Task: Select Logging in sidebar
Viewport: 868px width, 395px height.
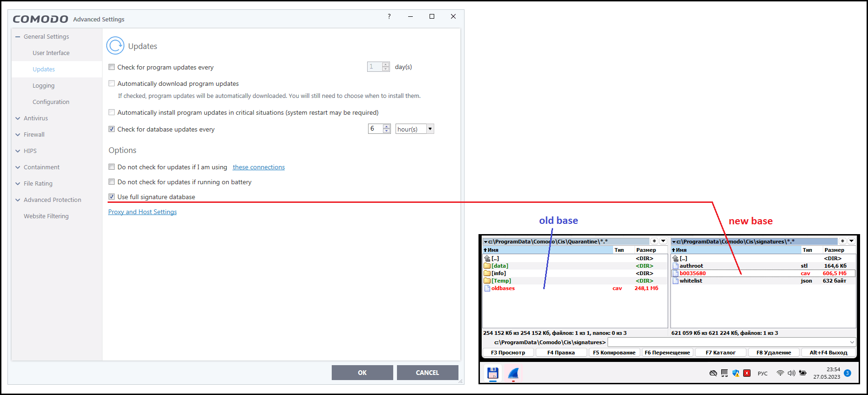Action: point(43,86)
